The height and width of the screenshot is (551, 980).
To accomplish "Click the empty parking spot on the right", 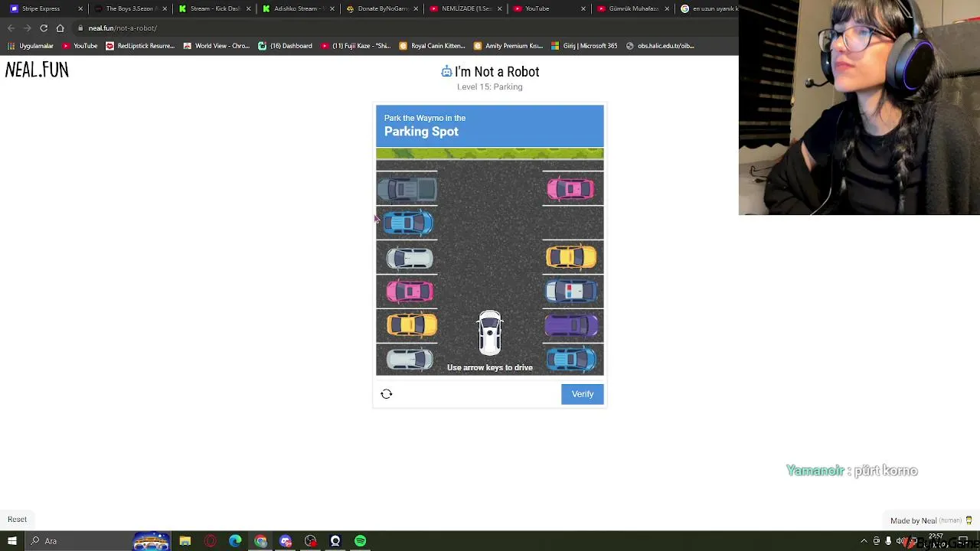I will (573, 223).
